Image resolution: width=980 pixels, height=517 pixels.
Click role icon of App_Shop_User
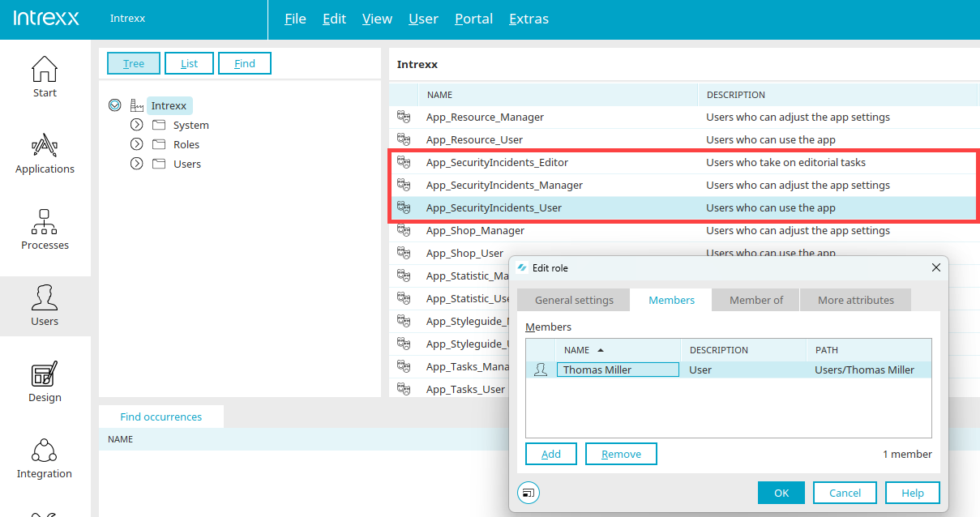click(x=404, y=253)
